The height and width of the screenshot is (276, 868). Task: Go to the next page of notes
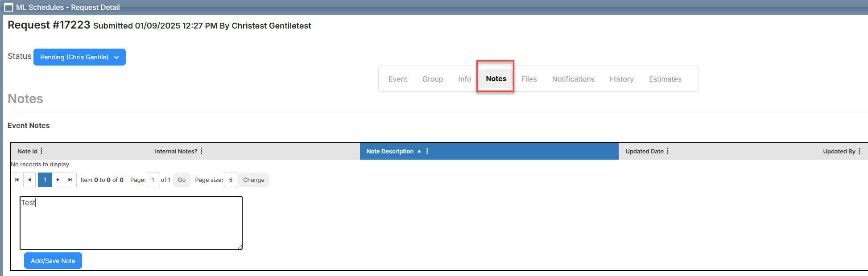(x=58, y=180)
